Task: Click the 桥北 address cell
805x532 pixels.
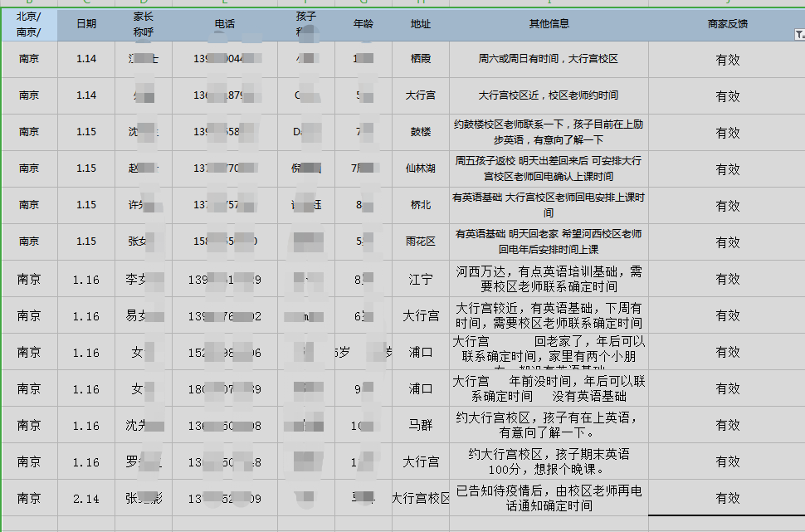Action: click(x=421, y=205)
